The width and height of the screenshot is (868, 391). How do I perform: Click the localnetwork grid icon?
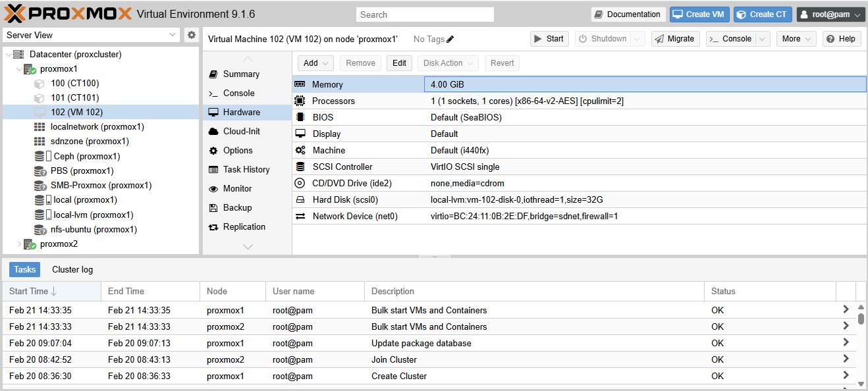pos(40,127)
